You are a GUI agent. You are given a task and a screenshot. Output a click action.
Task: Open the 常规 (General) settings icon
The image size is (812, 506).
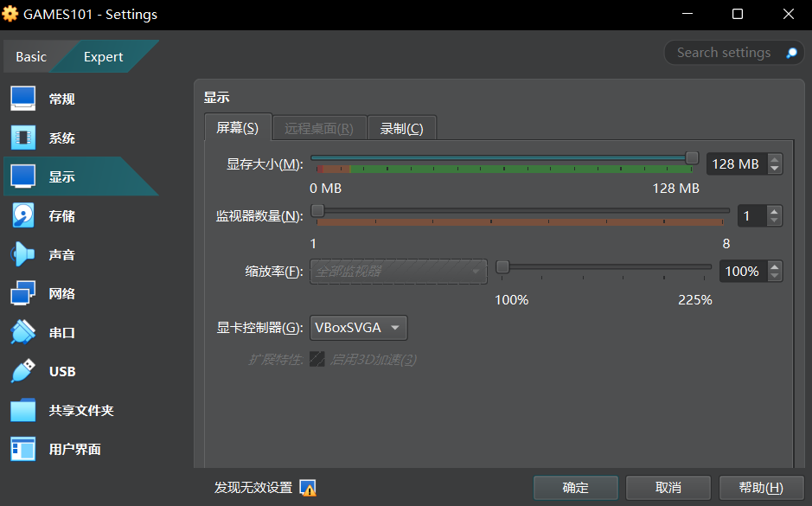22,99
